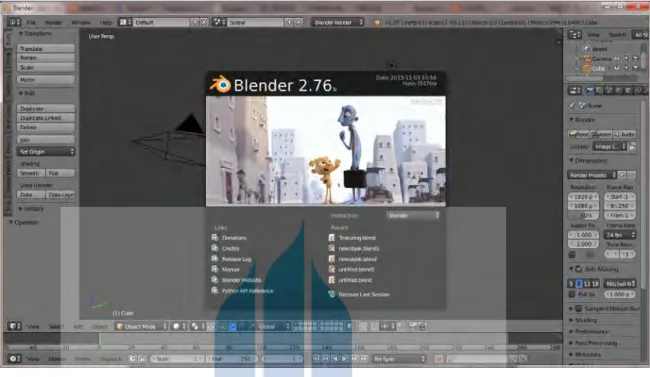The image size is (650, 377).
Task: Open the File menu
Action: click(x=31, y=22)
